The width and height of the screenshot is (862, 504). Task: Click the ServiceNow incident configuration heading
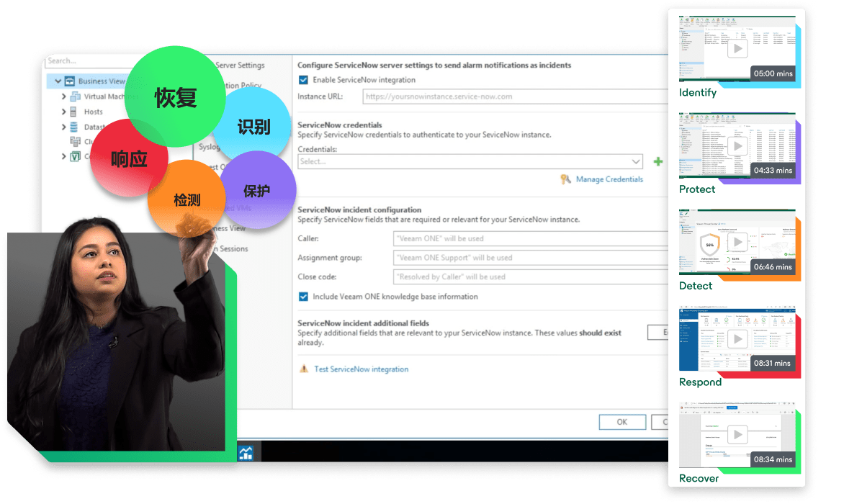tap(359, 210)
